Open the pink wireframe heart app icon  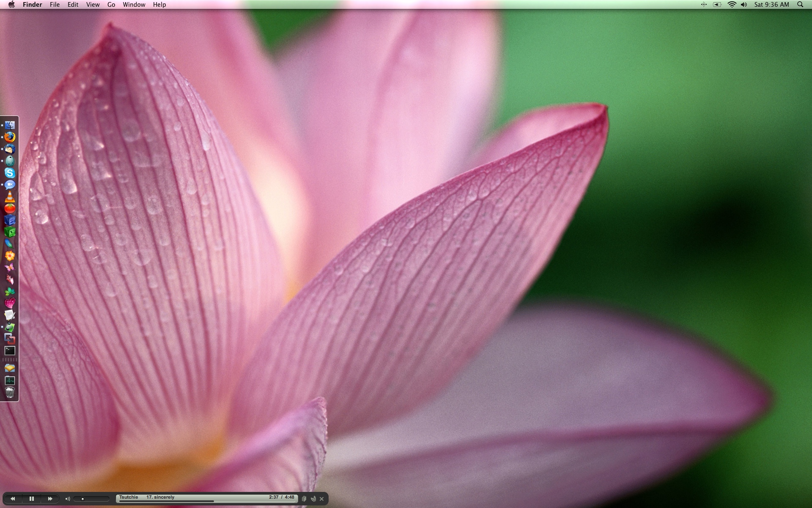[10, 303]
